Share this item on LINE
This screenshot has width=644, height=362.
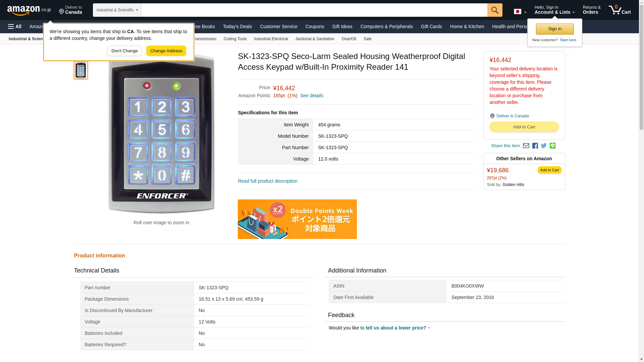point(552,146)
